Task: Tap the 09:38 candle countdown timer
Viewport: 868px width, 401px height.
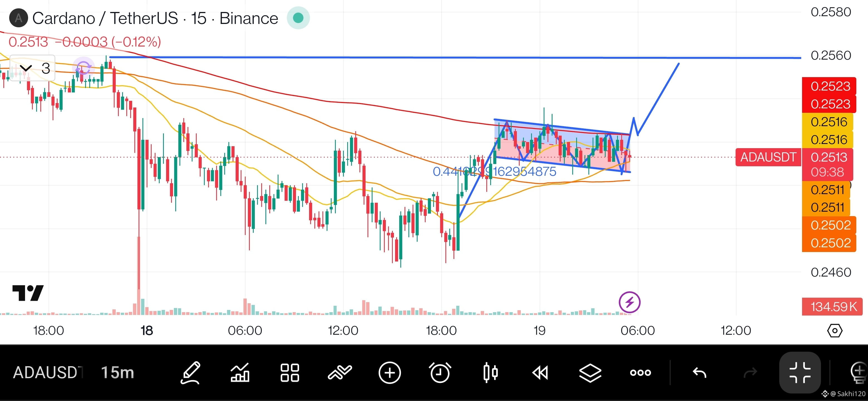Action: (828, 172)
